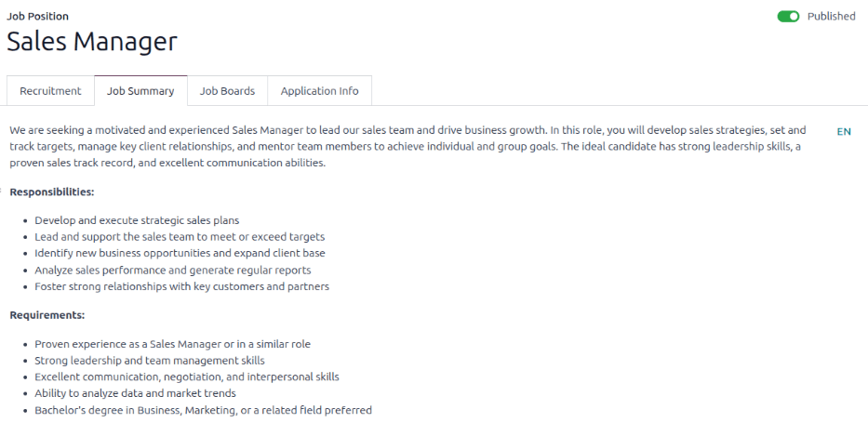Click the Sales Manager job title field

pyautogui.click(x=92, y=42)
